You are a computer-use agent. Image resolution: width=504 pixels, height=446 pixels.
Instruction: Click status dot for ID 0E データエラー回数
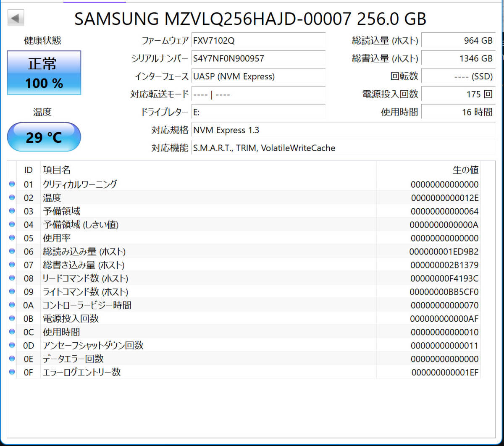click(x=12, y=359)
